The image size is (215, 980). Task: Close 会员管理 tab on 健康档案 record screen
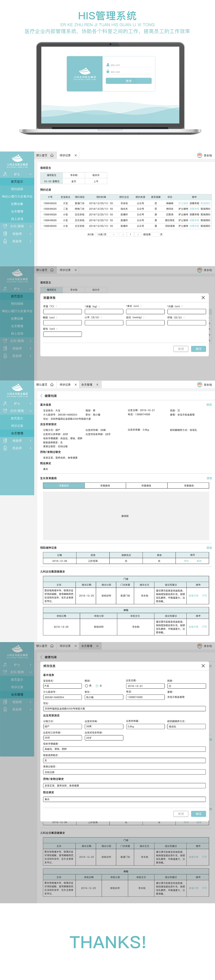97,385
